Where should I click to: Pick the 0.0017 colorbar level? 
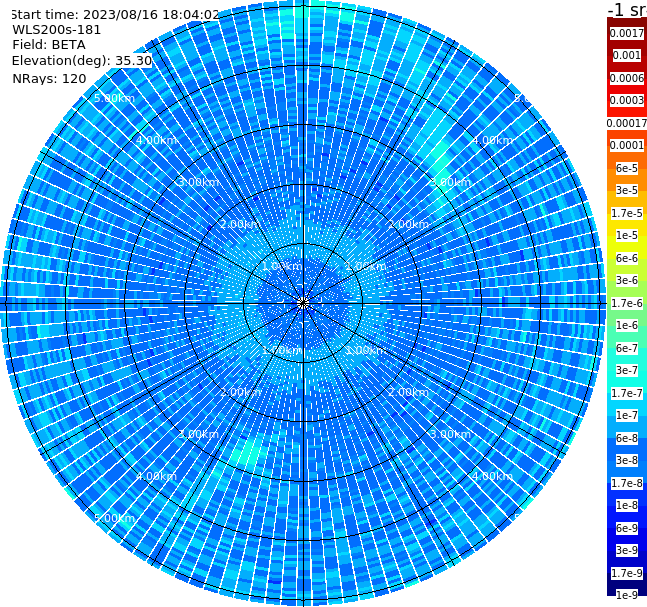pyautogui.click(x=627, y=33)
